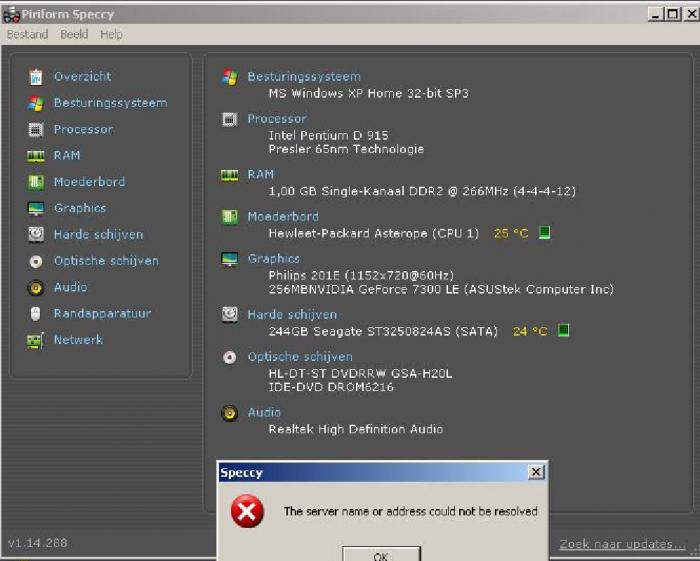Select RAM in the sidebar
The image size is (700, 561).
point(67,155)
